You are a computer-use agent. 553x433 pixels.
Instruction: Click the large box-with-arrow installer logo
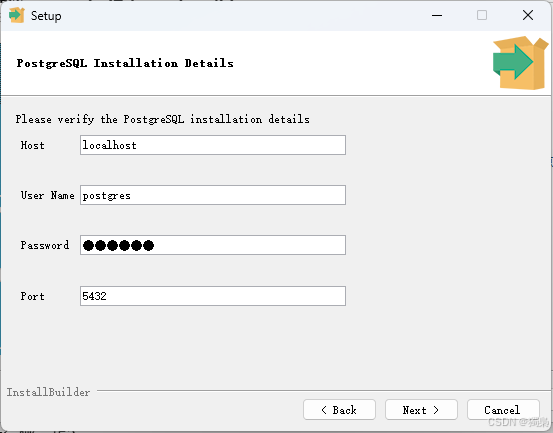521,63
